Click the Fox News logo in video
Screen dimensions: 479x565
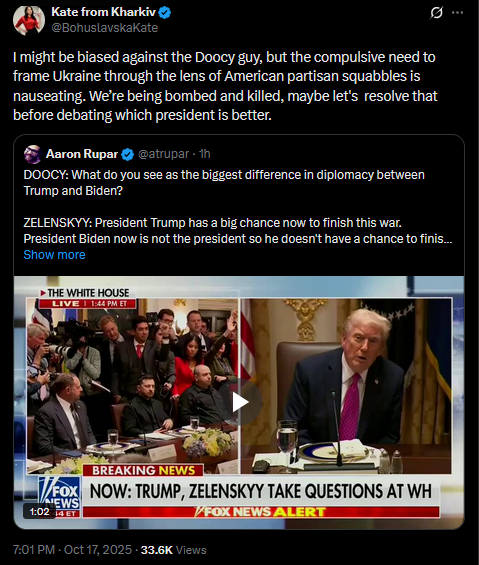59,496
